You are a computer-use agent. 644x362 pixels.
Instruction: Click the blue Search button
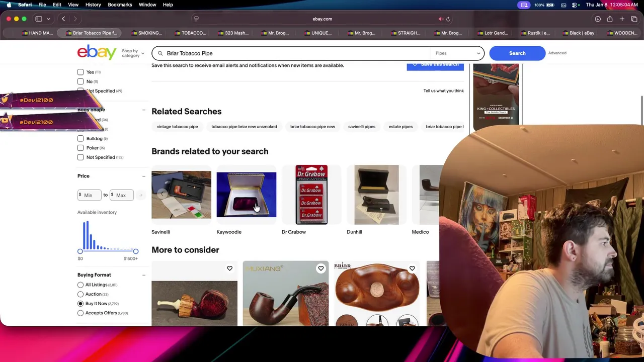point(517,53)
